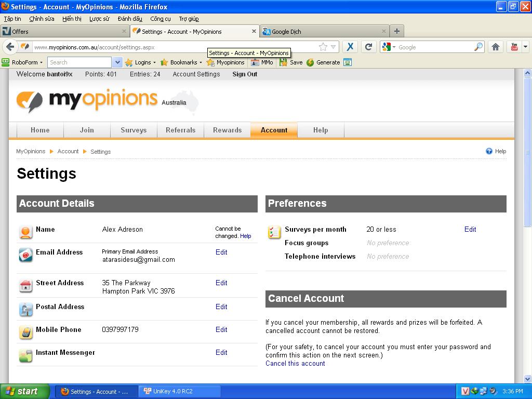This screenshot has width=532, height=399.
Task: Click the RoboForm logo icon
Action: (5, 62)
